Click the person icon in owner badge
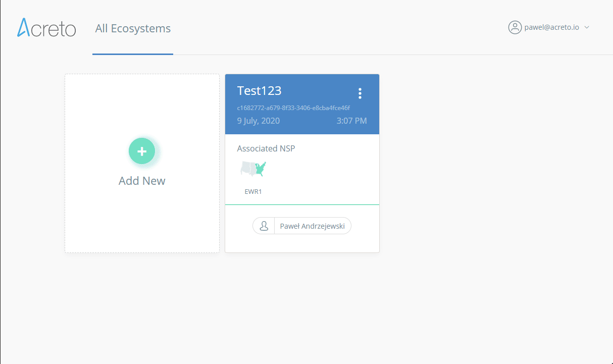613x364 pixels. click(x=264, y=226)
